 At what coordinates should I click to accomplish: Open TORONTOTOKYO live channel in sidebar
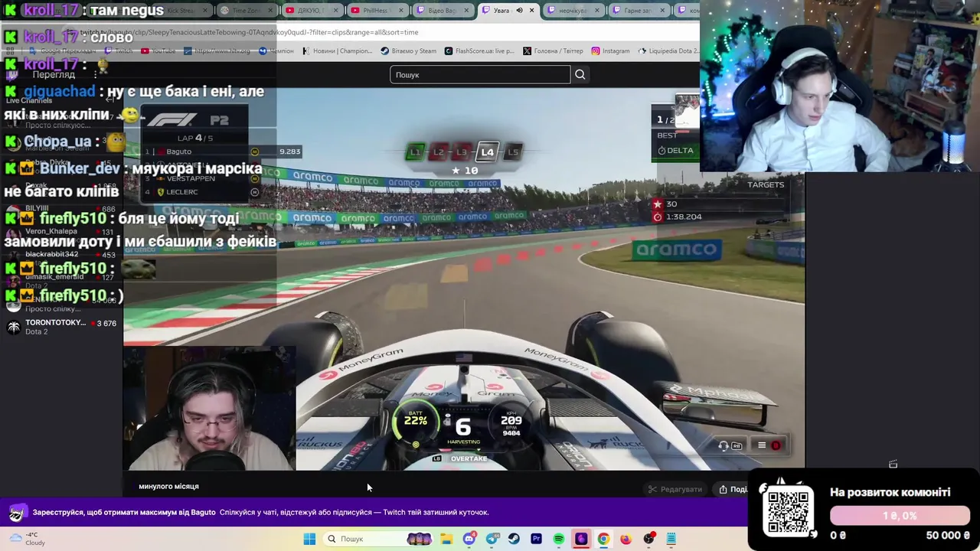coord(61,327)
